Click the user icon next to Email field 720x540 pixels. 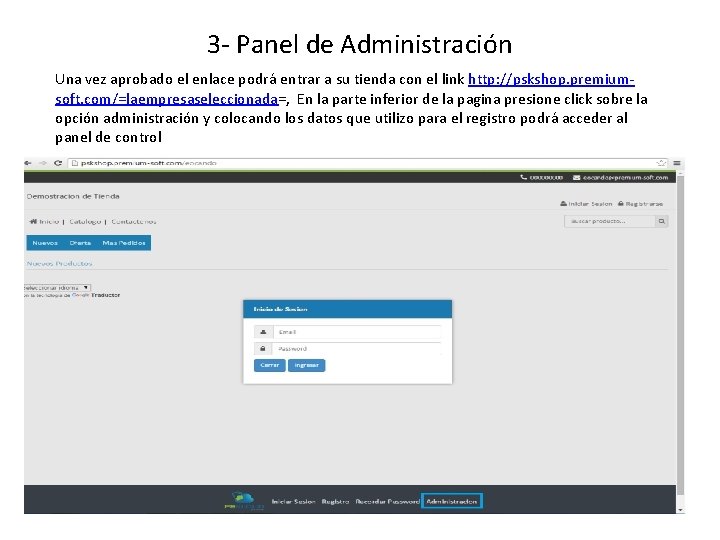(263, 332)
